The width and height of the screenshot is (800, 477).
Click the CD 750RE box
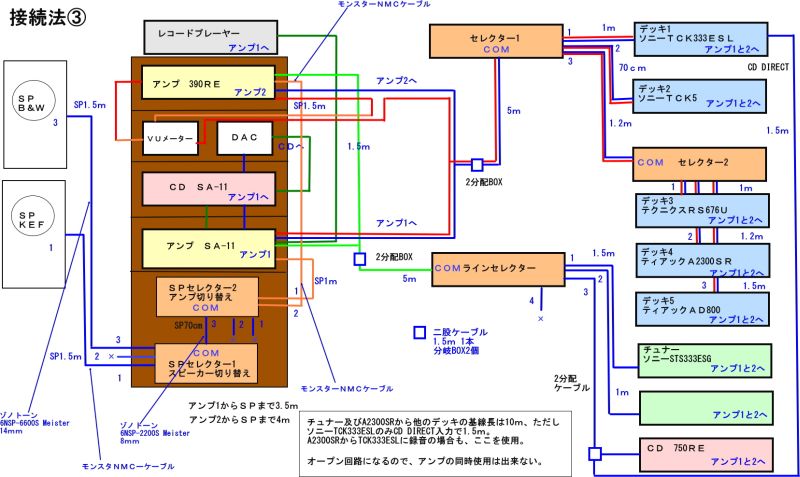[706, 454]
